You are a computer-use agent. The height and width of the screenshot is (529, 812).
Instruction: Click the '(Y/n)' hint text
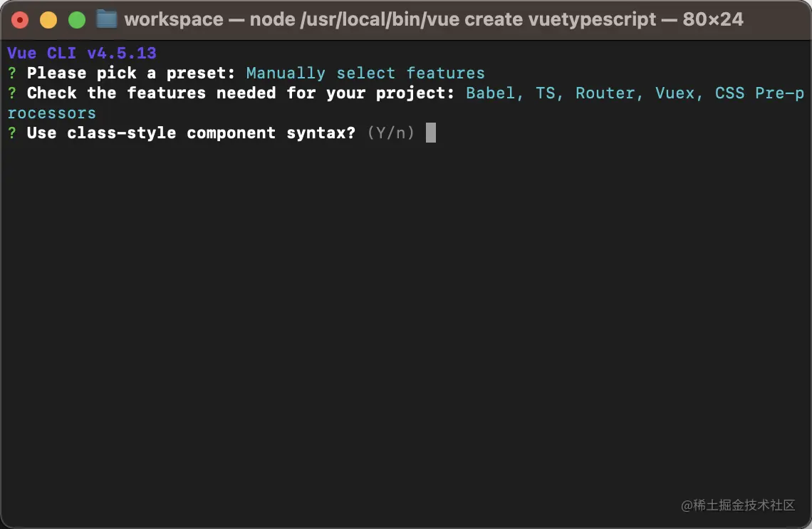coord(391,133)
